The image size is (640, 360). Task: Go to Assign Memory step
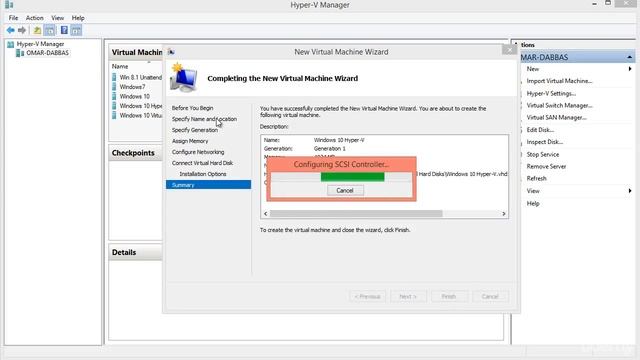(190, 141)
